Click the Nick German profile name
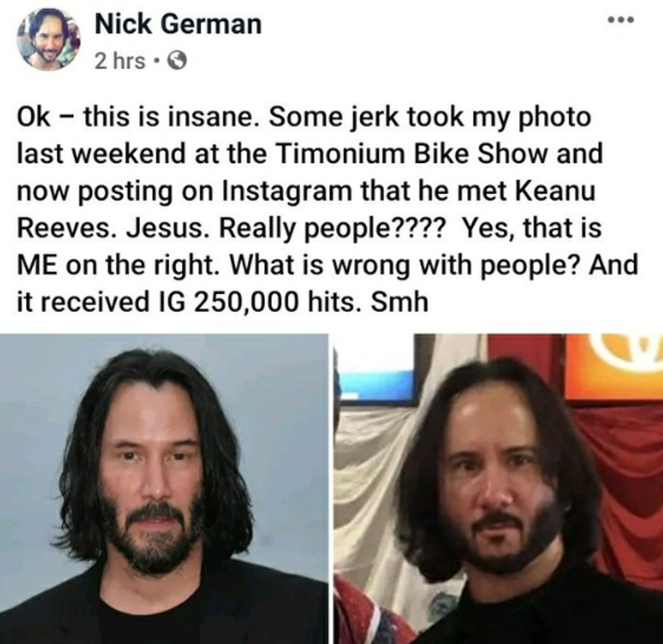 click(x=178, y=24)
